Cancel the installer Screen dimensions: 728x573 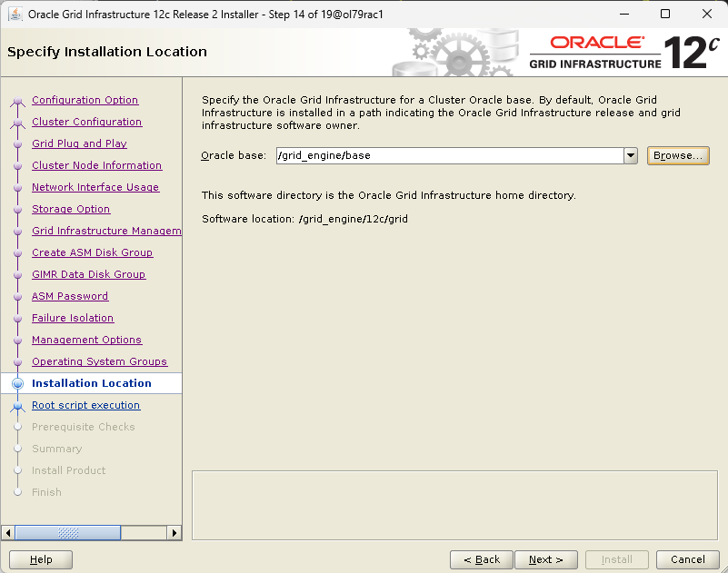688,559
